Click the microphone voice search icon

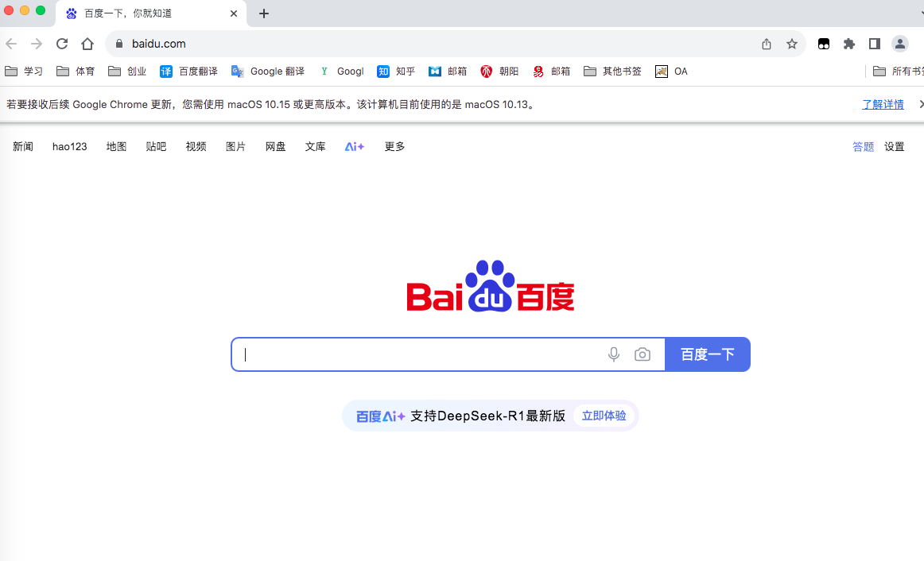pyautogui.click(x=613, y=354)
